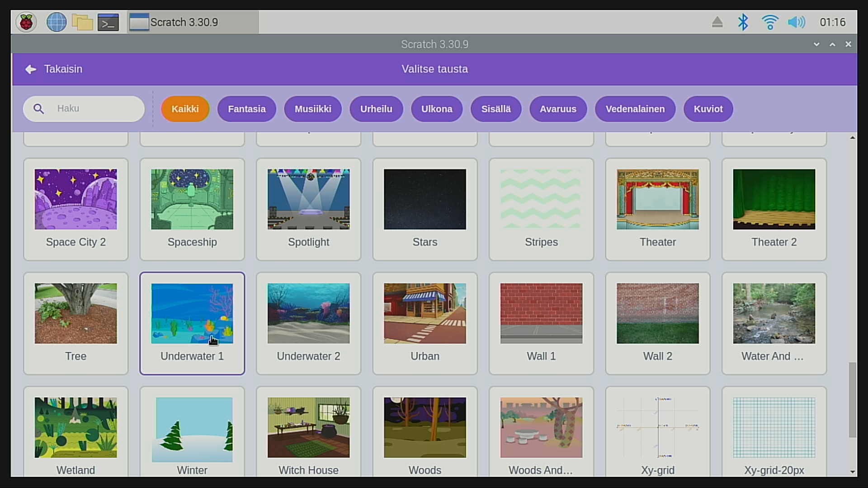This screenshot has height=488, width=868.
Task: Open the Bluetooth tray menu
Action: coord(743,22)
